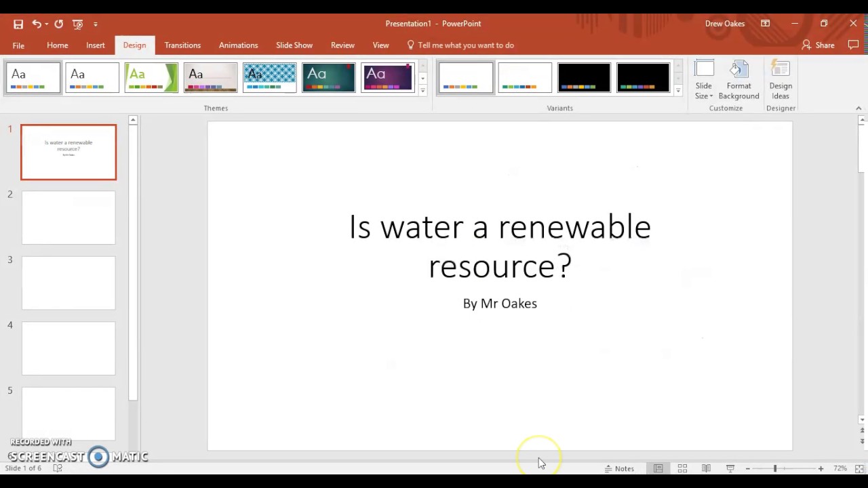
Task: Click the Share button
Action: click(818, 45)
